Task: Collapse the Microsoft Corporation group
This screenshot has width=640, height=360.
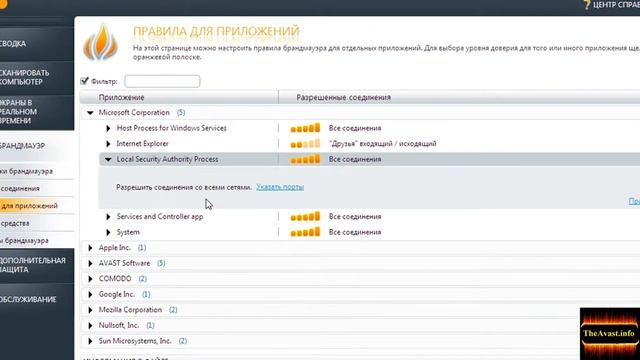Action: pyautogui.click(x=90, y=113)
